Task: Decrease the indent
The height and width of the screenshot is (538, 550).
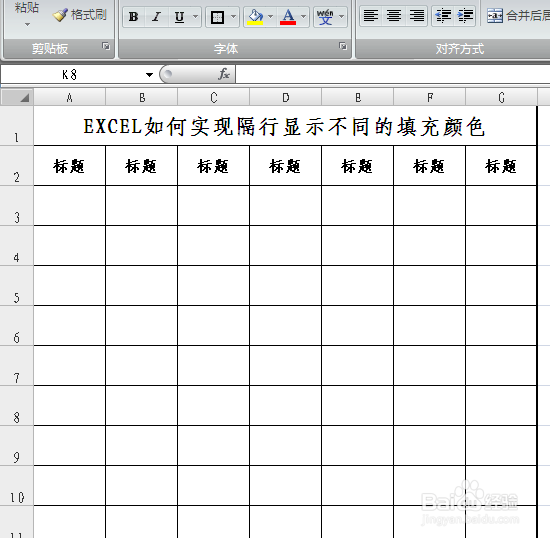Action: pos(443,16)
